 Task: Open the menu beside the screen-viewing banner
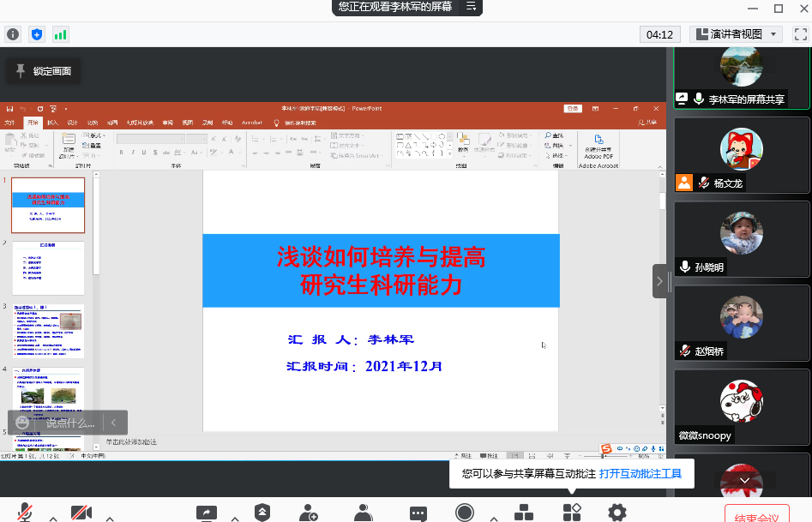click(x=471, y=7)
